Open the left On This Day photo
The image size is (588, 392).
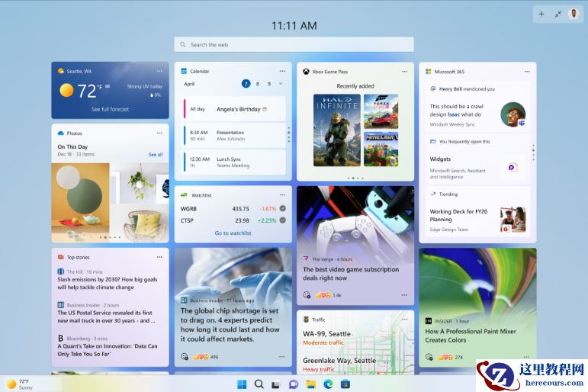tap(80, 203)
